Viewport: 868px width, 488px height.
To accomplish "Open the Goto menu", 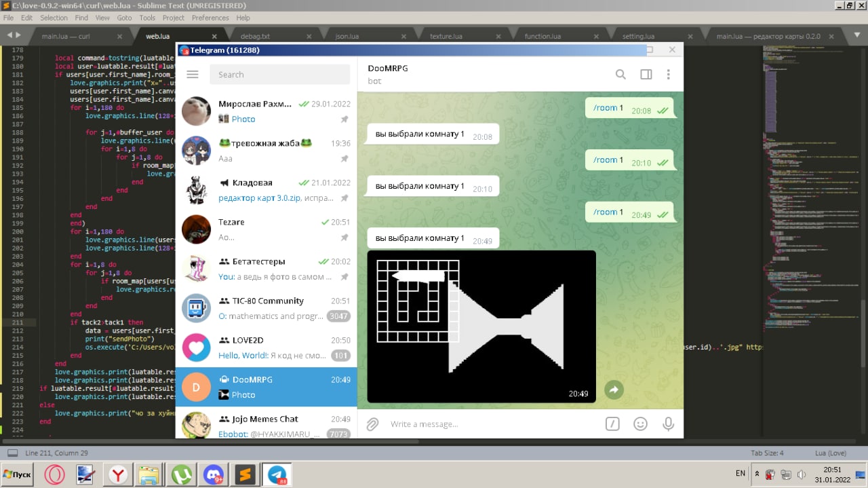I will pos(124,18).
